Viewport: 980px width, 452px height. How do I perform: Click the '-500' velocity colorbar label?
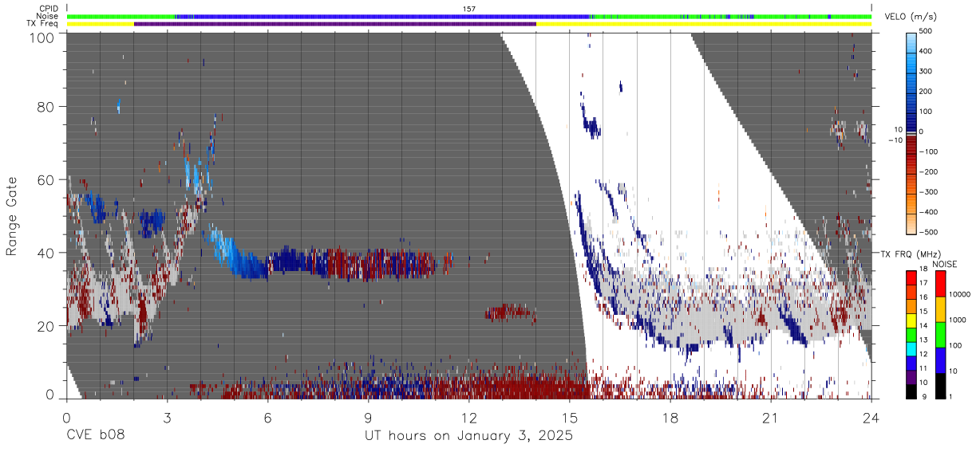point(928,232)
